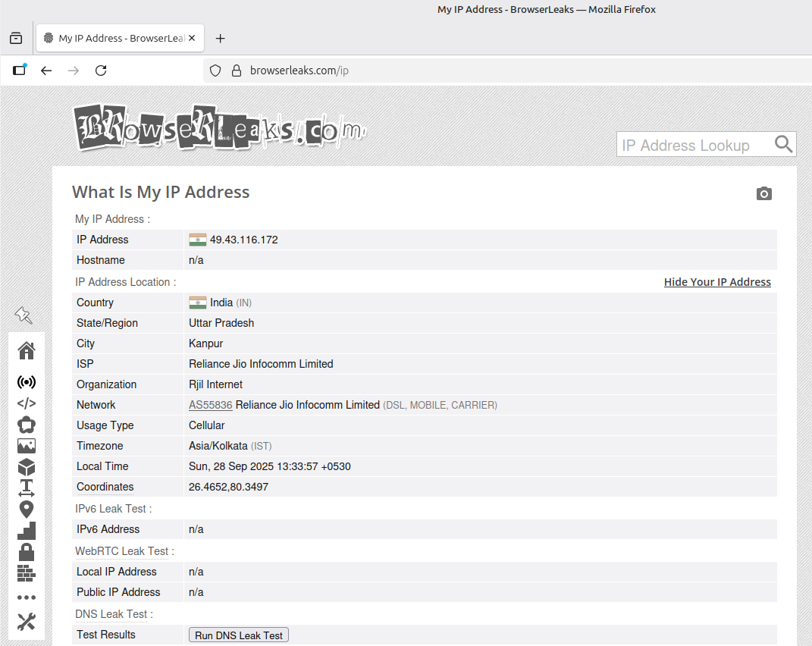812x646 pixels.
Task: Click the camera screenshot icon
Action: pos(764,193)
